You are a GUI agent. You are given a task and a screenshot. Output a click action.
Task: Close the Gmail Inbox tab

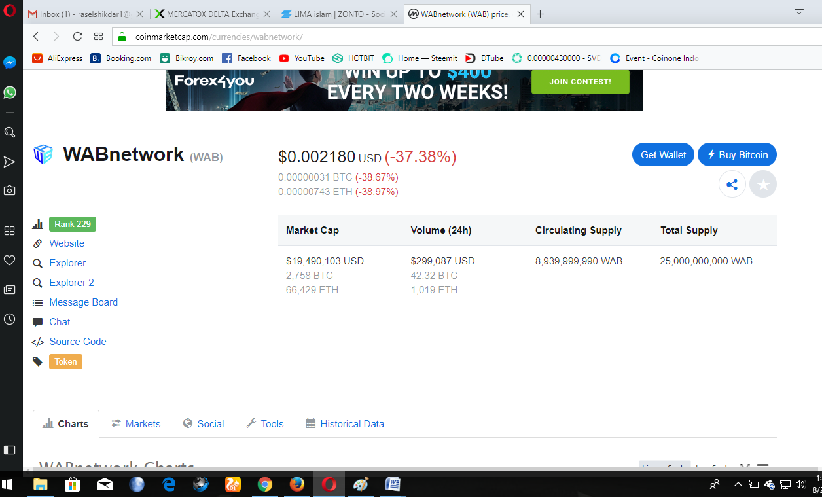point(139,14)
